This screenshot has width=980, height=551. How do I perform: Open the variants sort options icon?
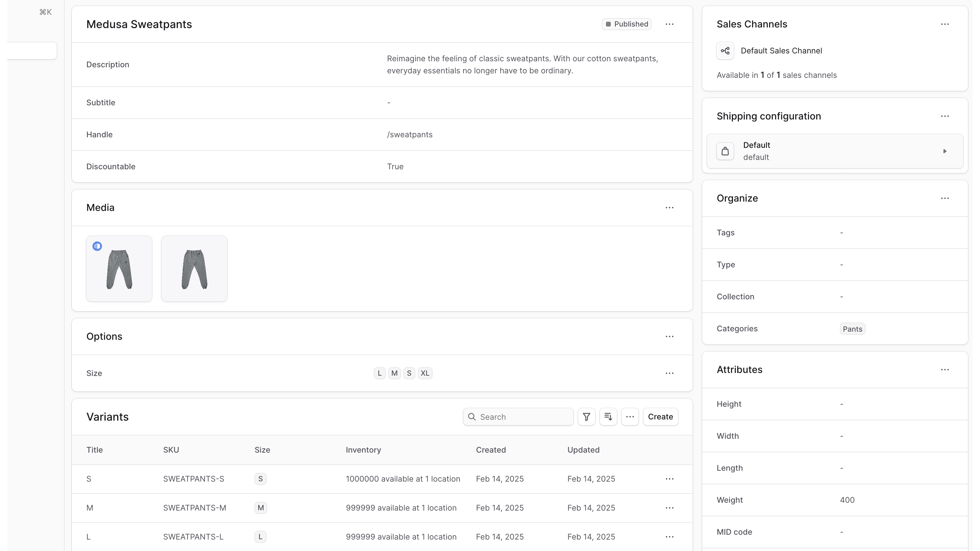click(x=608, y=416)
